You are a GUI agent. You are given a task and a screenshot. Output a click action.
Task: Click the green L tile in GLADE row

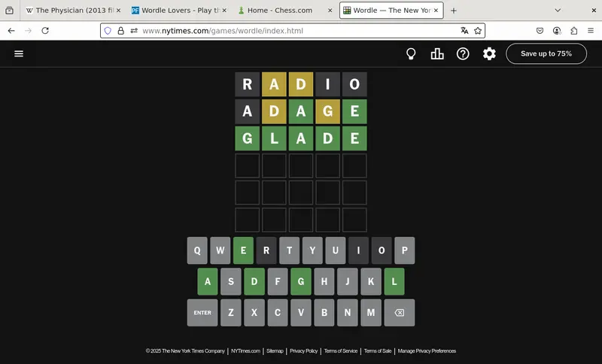[x=274, y=138]
